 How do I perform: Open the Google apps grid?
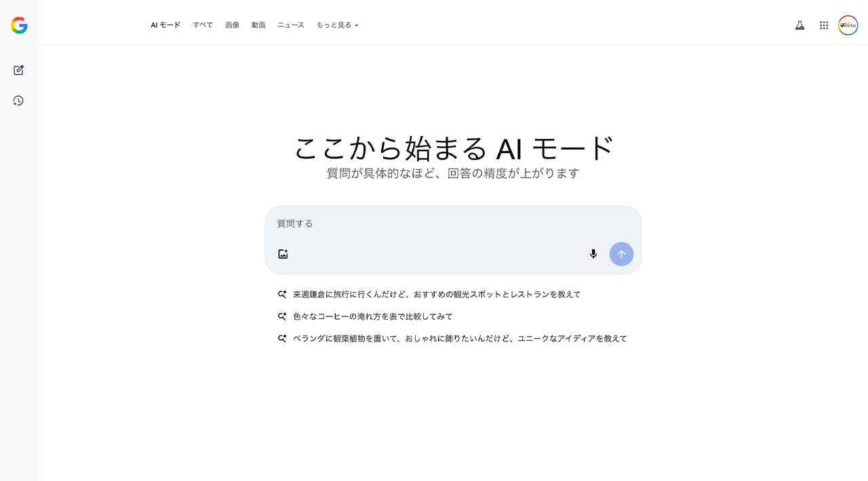[824, 25]
